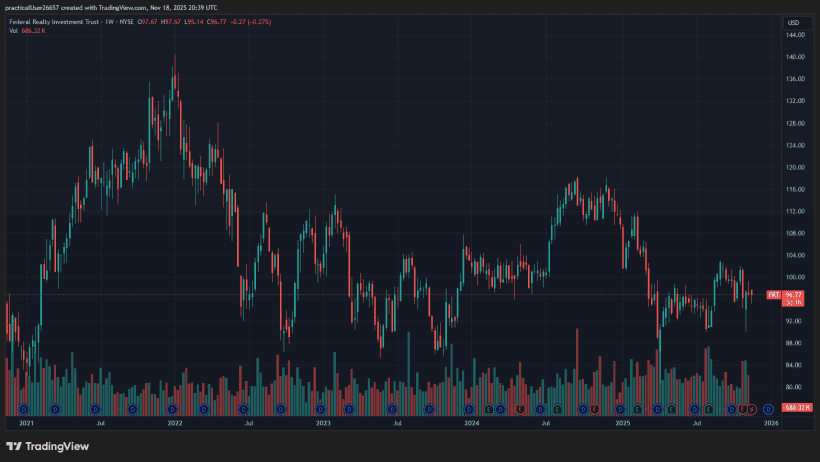Open the leftmost earnings E marker

[489, 409]
